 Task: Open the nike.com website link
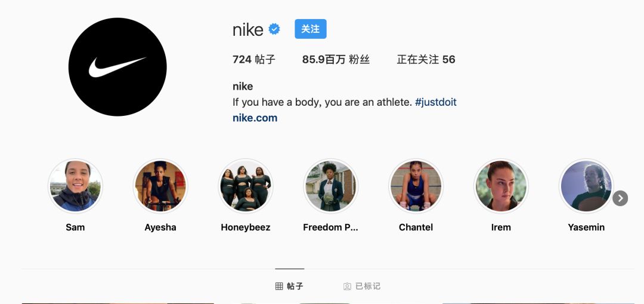(255, 118)
